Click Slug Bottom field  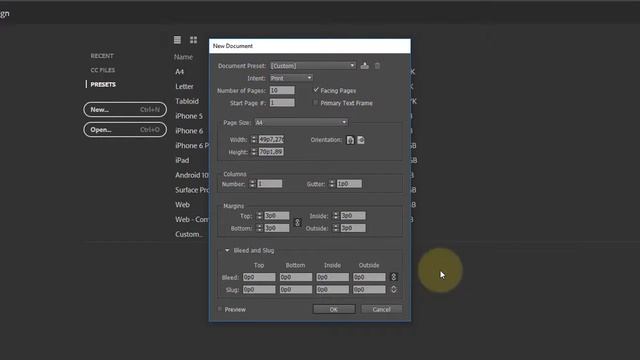click(296, 289)
